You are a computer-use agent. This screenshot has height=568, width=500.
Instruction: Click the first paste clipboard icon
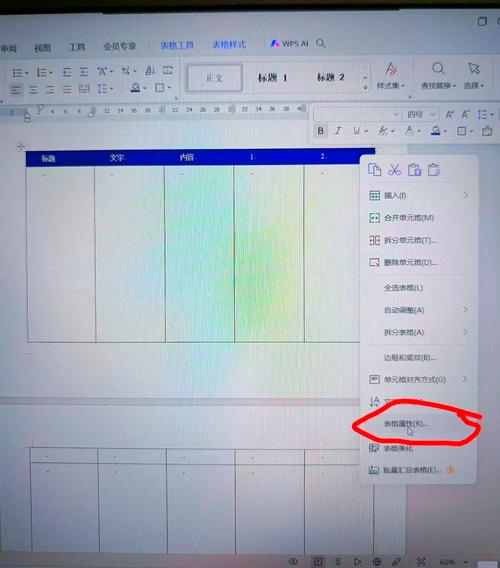(414, 170)
